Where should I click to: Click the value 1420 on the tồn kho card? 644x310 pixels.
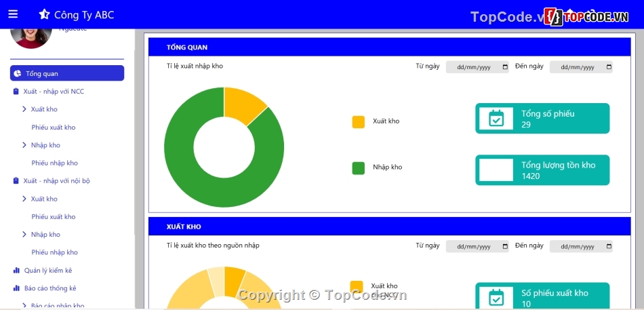(531, 176)
